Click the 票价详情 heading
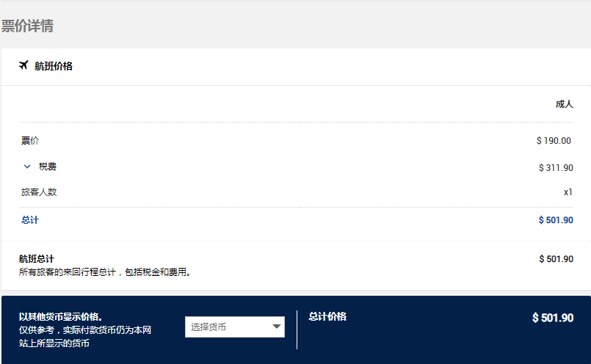This screenshot has width=591, height=364. 27,26
